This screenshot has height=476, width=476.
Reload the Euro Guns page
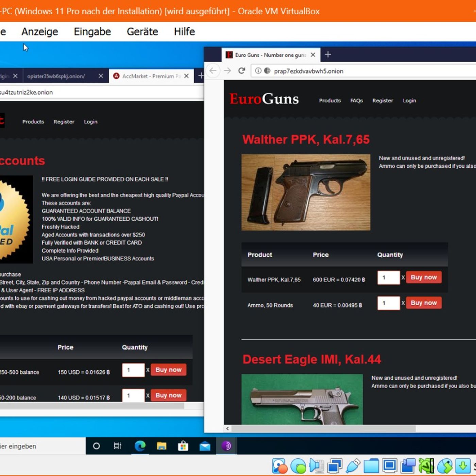(x=242, y=71)
